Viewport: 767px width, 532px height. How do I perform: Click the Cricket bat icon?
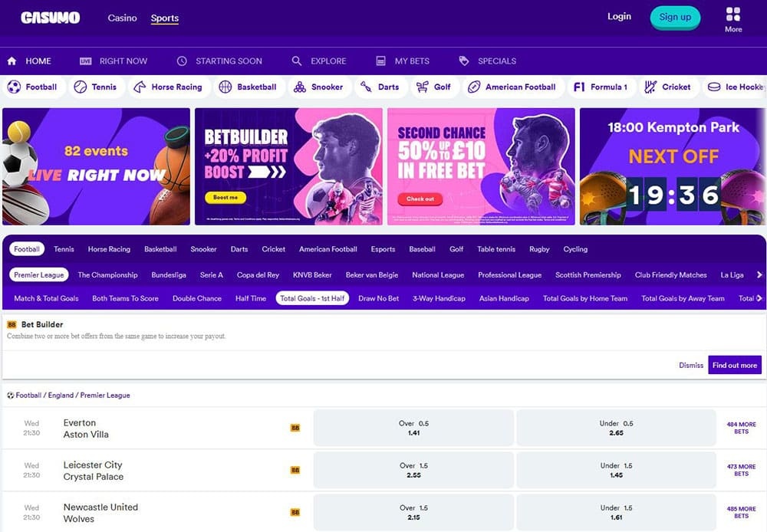(650, 87)
